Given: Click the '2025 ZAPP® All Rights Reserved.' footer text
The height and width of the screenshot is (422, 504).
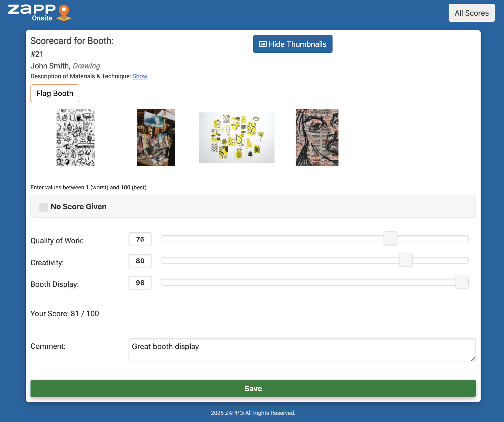Looking at the screenshot, I should pyautogui.click(x=253, y=413).
